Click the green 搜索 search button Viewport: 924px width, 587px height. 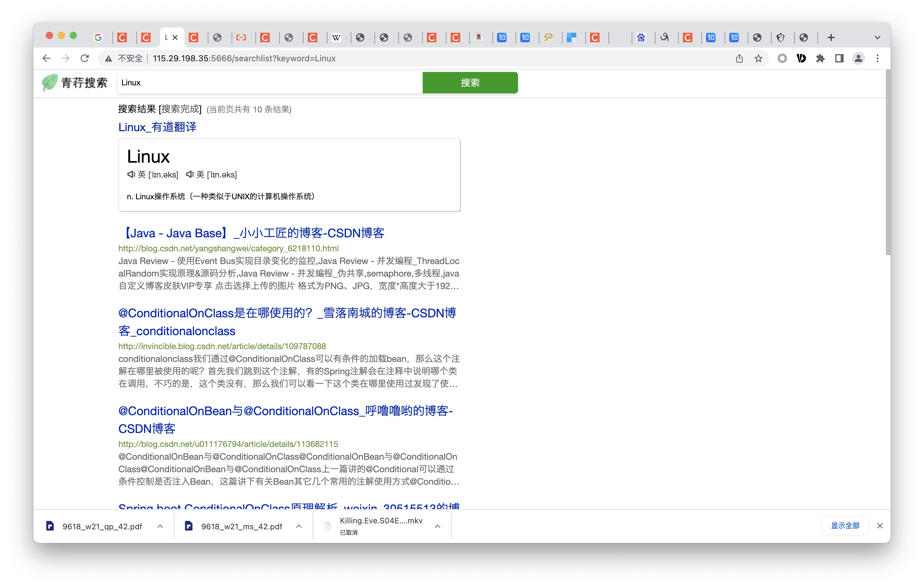click(470, 82)
